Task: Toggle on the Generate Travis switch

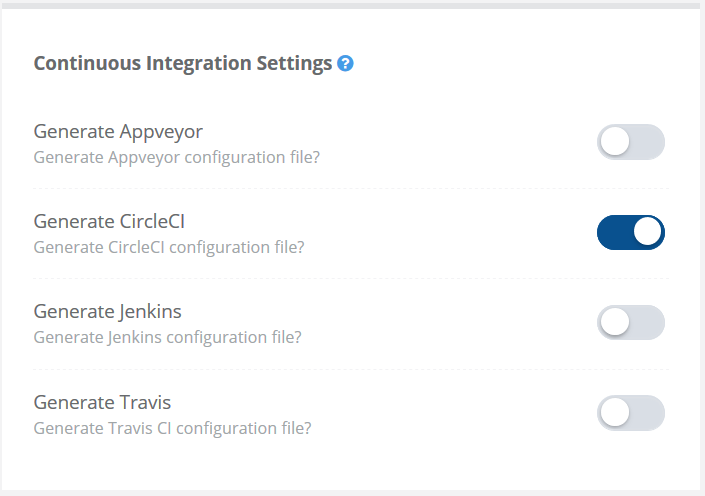Action: tap(631, 413)
